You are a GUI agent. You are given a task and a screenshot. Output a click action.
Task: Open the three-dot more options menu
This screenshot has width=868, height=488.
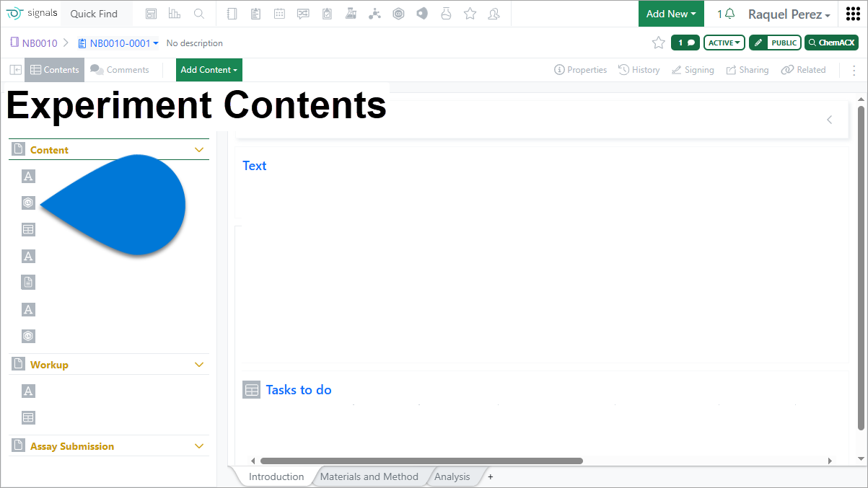point(854,70)
